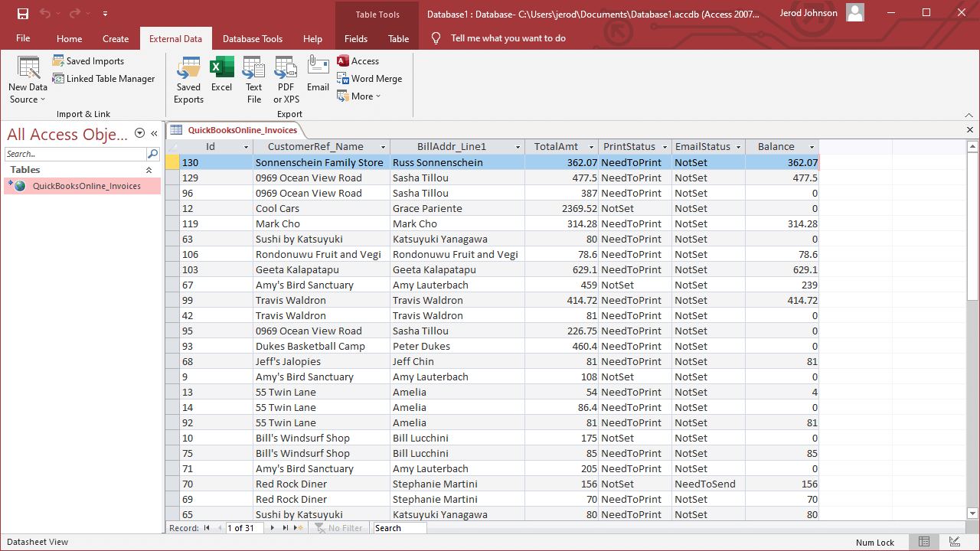
Task: Switch to Datasheet View in status bar
Action: coord(924,542)
